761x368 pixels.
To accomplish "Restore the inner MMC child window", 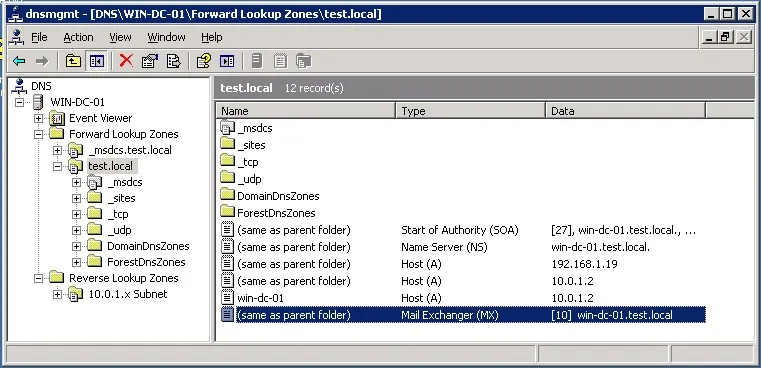I will 725,37.
